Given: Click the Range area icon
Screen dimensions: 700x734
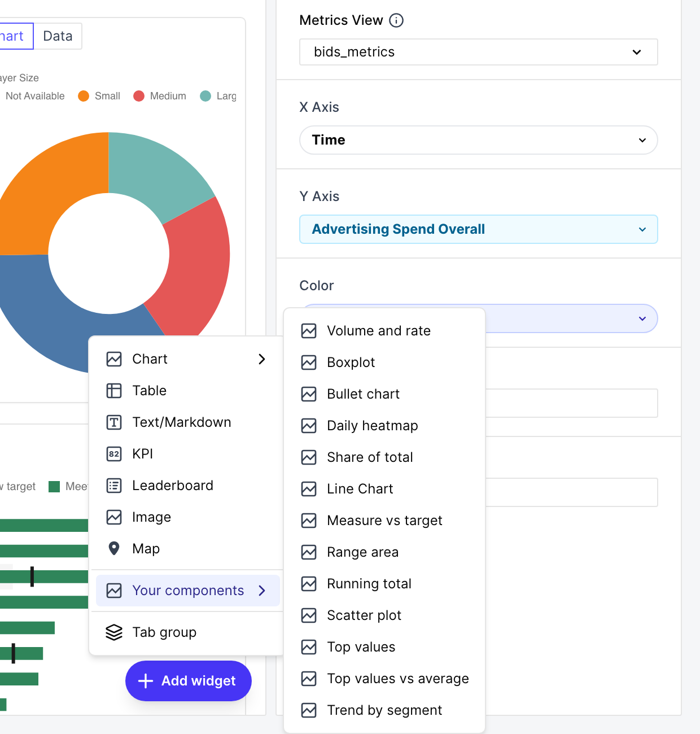Looking at the screenshot, I should pos(309,552).
